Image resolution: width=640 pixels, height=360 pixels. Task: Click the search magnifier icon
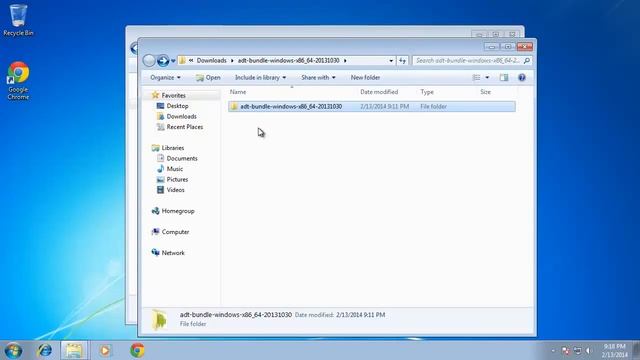(527, 60)
